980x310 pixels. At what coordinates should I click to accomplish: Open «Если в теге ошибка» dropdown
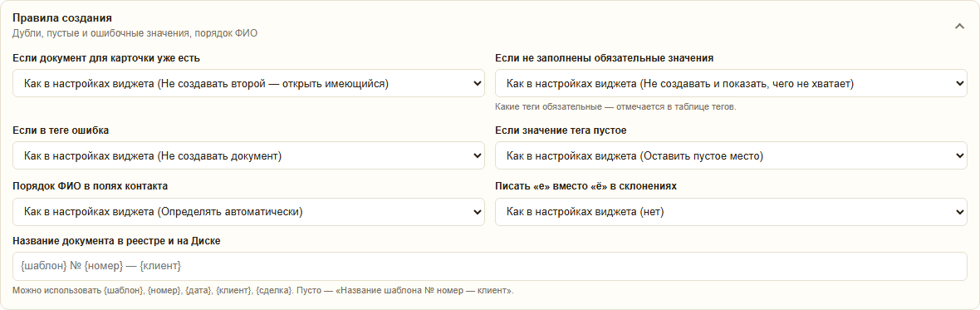[x=249, y=155]
